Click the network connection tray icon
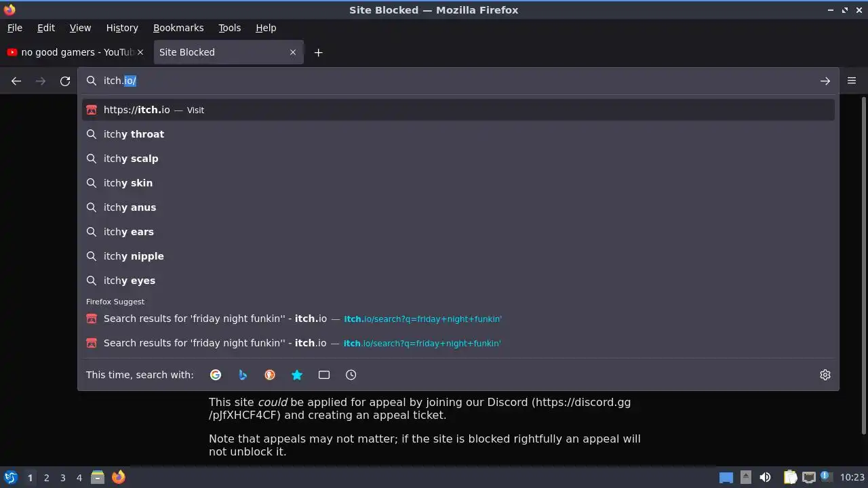This screenshot has width=868, height=488. click(809, 478)
